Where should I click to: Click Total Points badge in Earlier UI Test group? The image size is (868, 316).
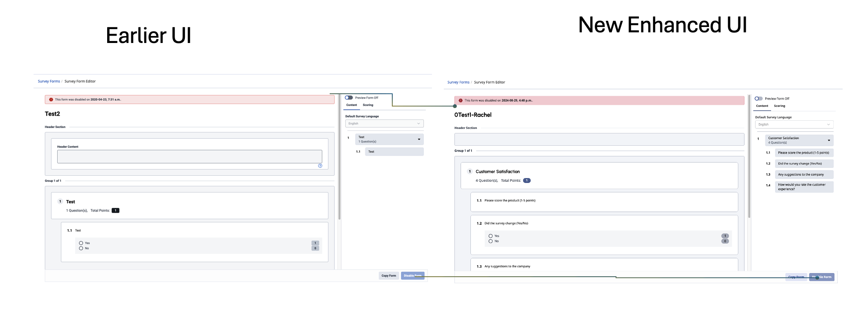point(115,211)
